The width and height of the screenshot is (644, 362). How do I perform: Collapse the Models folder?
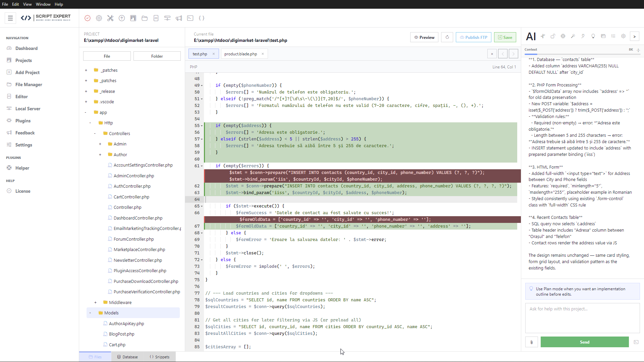90,313
